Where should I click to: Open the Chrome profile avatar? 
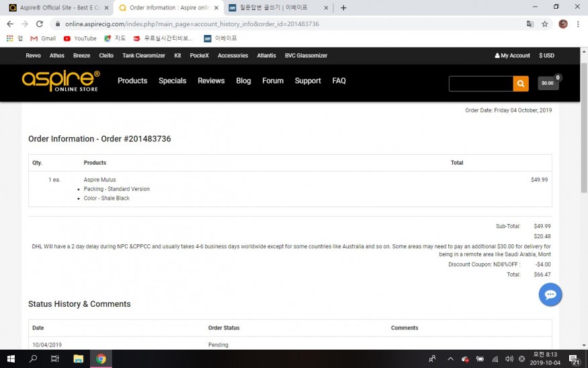563,24
